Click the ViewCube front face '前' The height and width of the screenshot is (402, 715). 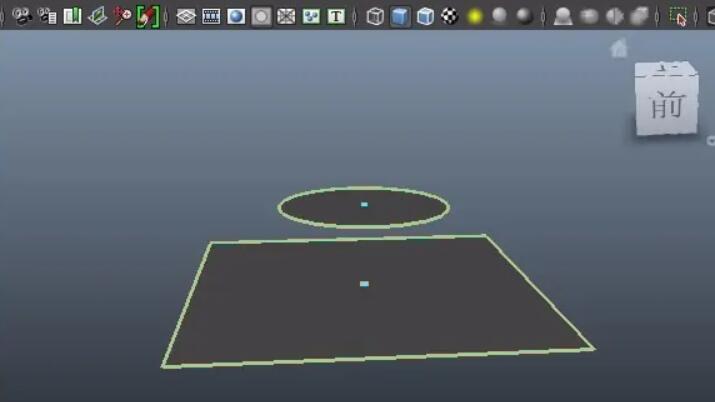(665, 104)
